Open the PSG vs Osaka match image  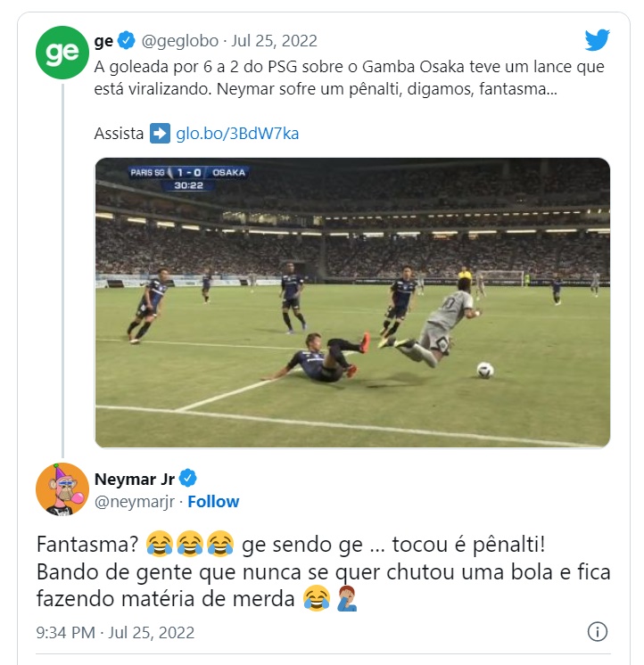[352, 303]
